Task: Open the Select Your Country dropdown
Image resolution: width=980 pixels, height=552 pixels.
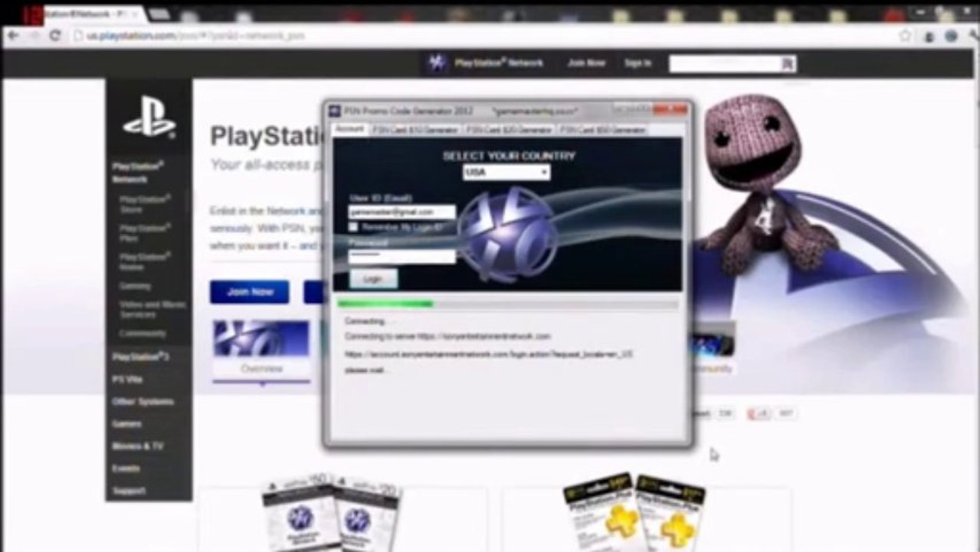Action: (x=506, y=172)
